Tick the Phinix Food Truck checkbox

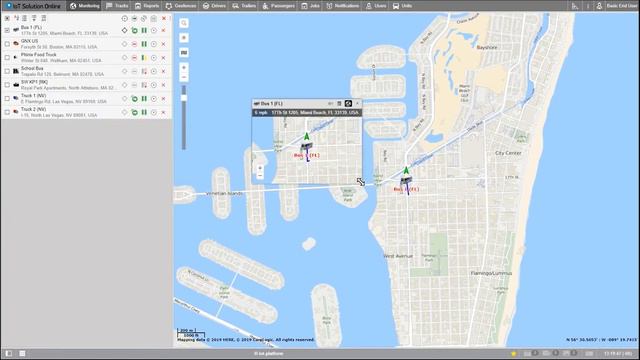tap(7, 58)
